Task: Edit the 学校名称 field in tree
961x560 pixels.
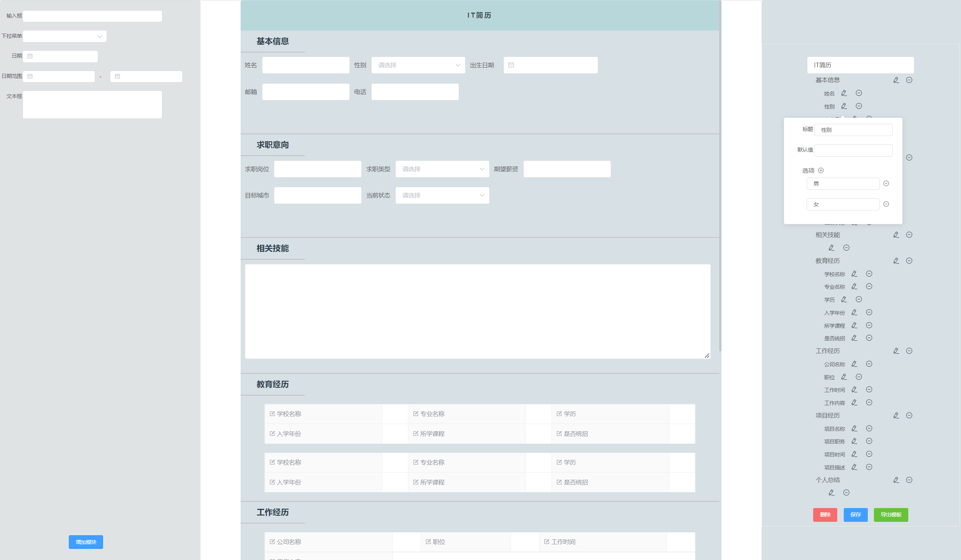Action: pos(854,274)
